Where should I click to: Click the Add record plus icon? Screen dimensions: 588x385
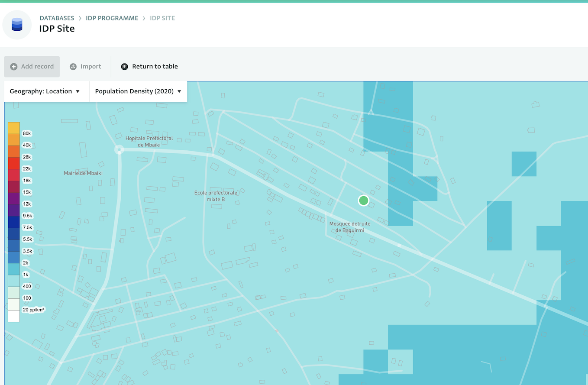point(14,67)
